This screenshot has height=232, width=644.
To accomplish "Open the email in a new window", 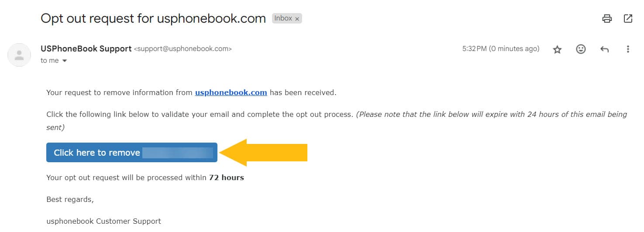I will 628,18.
